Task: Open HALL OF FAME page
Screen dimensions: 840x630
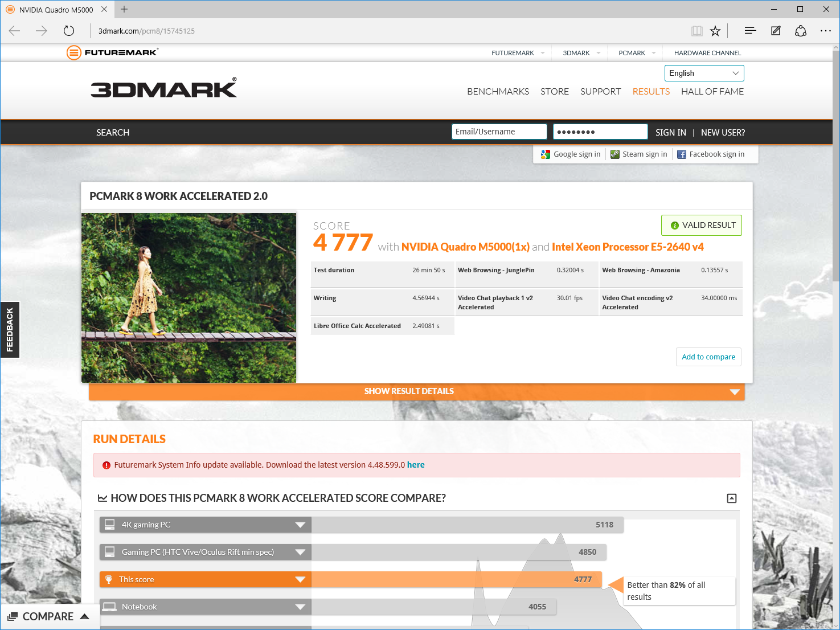Action: click(712, 91)
